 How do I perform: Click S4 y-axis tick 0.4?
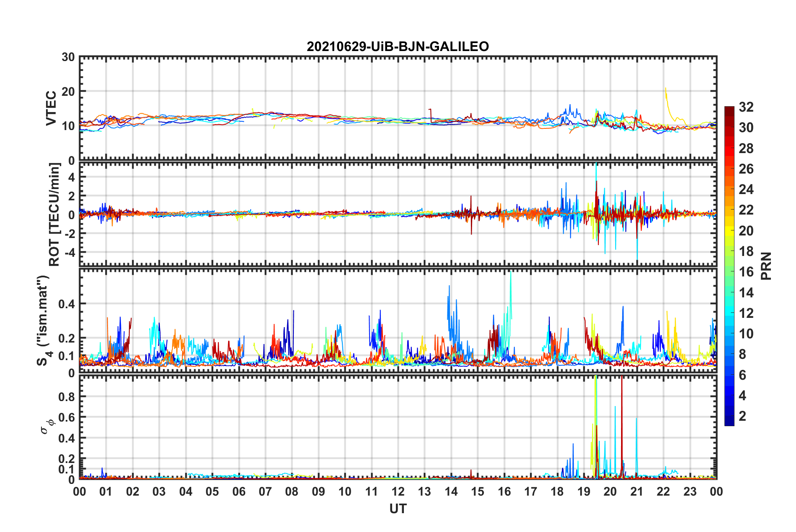67,304
